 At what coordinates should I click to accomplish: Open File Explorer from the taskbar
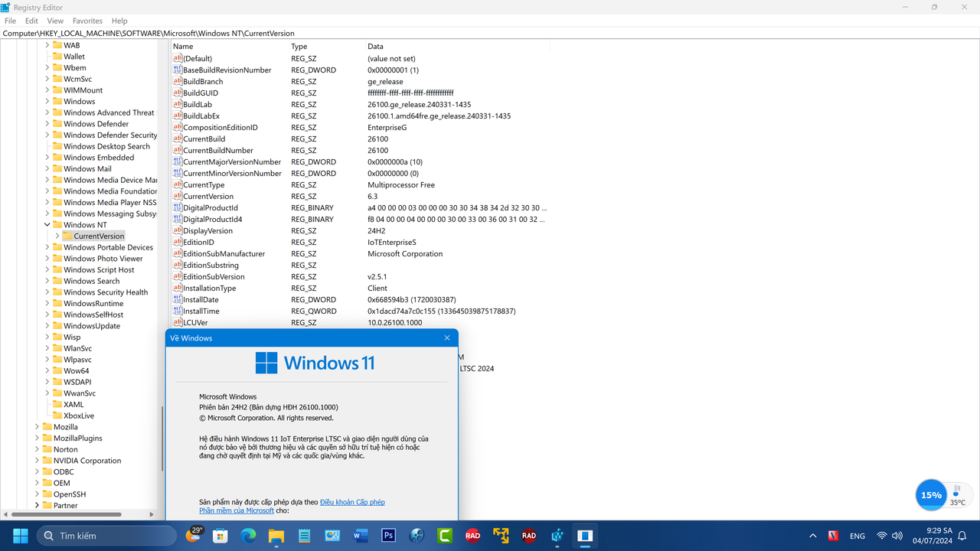(x=276, y=536)
